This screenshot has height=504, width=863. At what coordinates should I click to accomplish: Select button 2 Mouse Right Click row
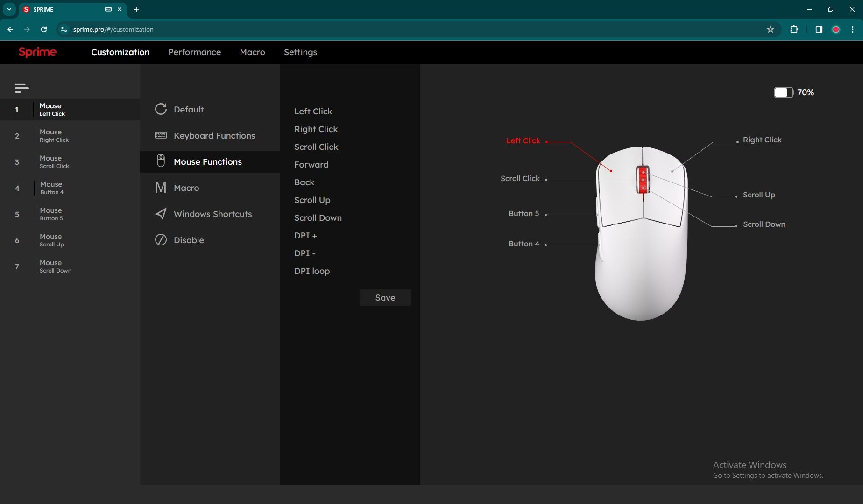pos(70,136)
